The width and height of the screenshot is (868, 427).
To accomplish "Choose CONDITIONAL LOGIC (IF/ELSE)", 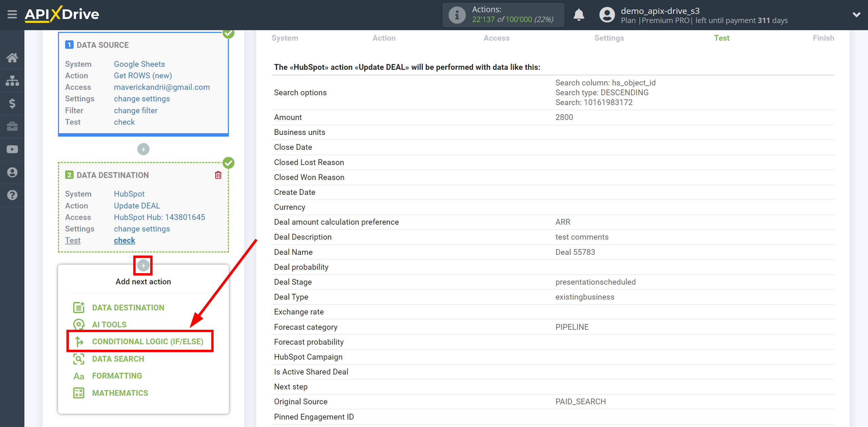I will [148, 341].
